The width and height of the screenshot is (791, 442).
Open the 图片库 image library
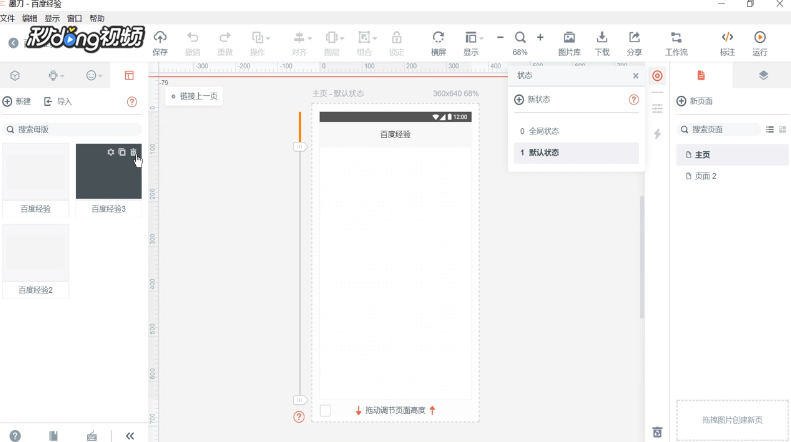569,37
